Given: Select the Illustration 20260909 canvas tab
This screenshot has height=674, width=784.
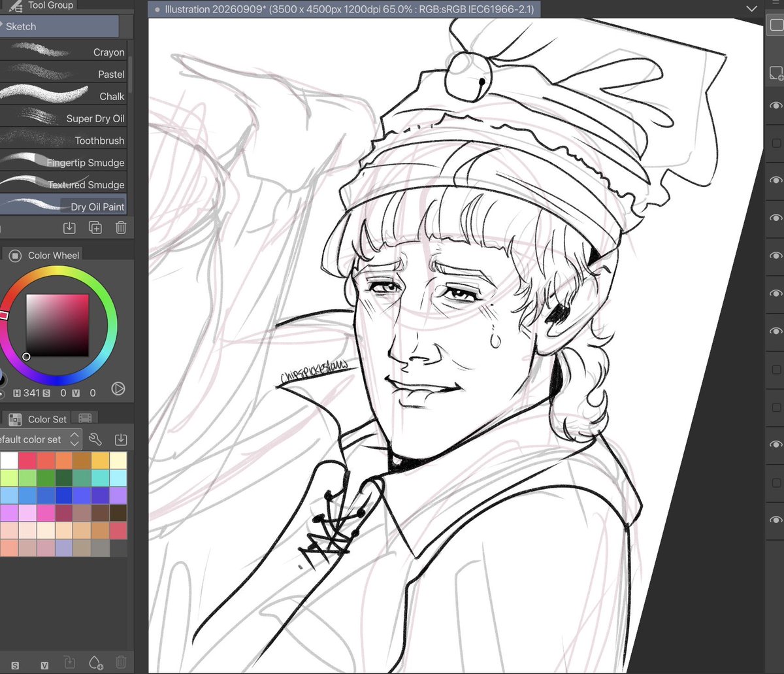Looking at the screenshot, I should click(344, 10).
